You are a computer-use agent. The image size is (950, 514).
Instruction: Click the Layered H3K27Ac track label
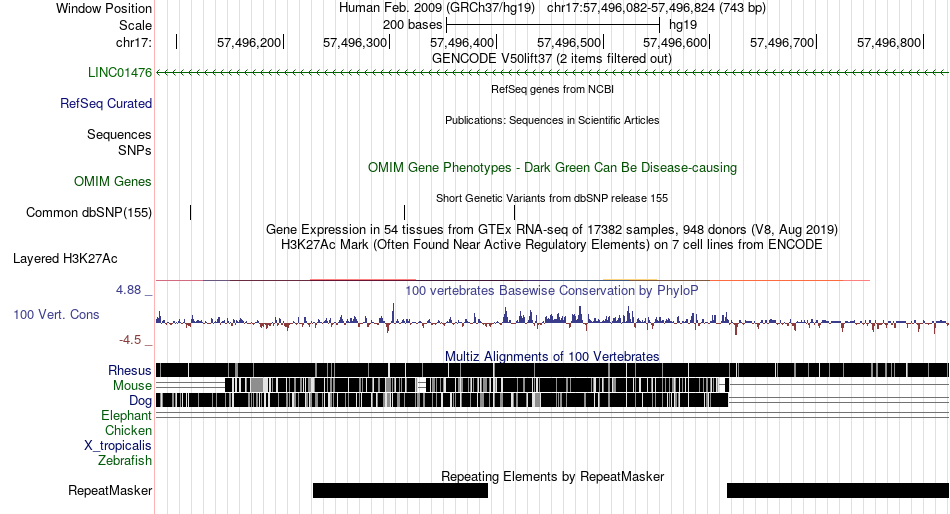(65, 259)
